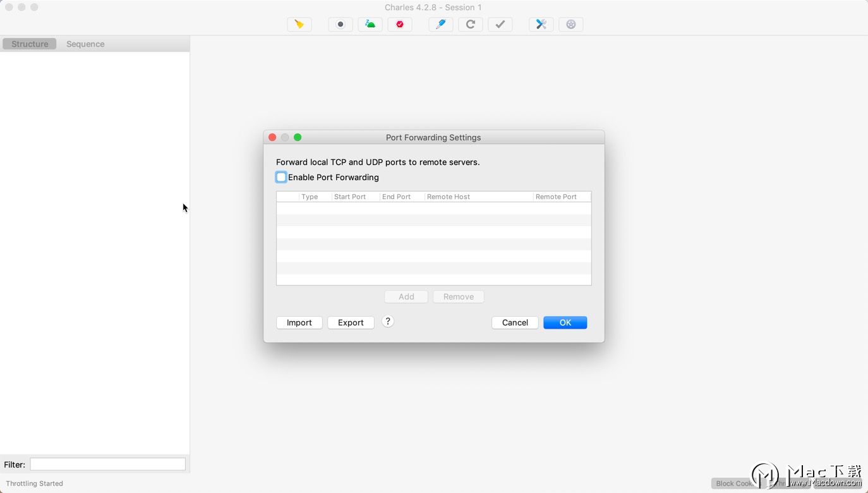This screenshot has height=493, width=868.
Task: Click the Remote Host column header
Action: [x=479, y=197]
